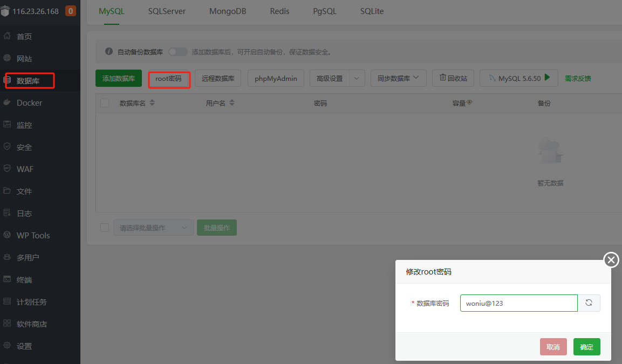Open the 回收站 database recycle bin
This screenshot has width=622, height=364.
[453, 78]
